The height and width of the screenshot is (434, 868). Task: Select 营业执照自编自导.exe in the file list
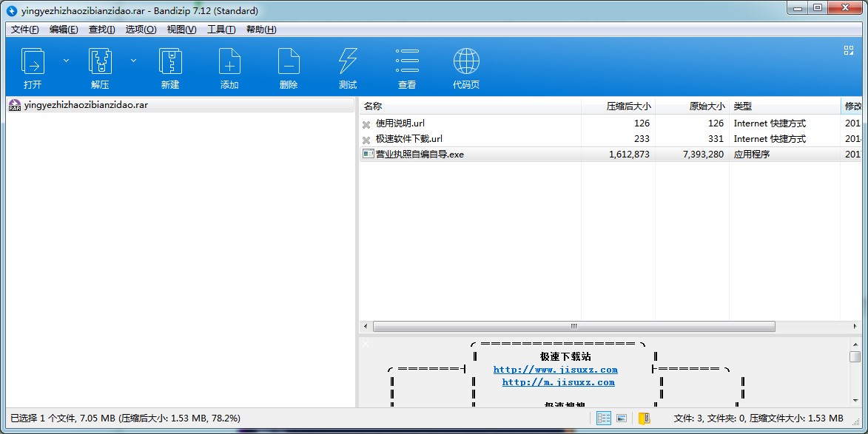(420, 155)
